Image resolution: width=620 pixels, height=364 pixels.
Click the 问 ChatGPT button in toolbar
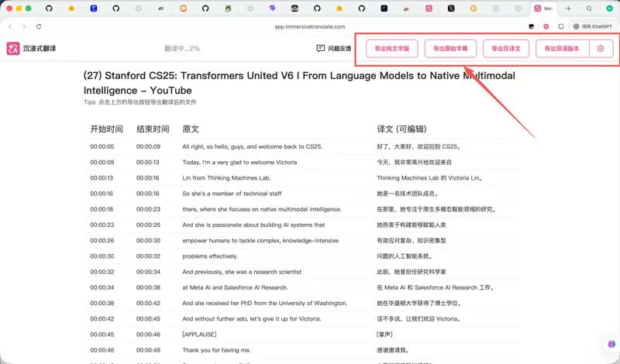click(x=592, y=26)
